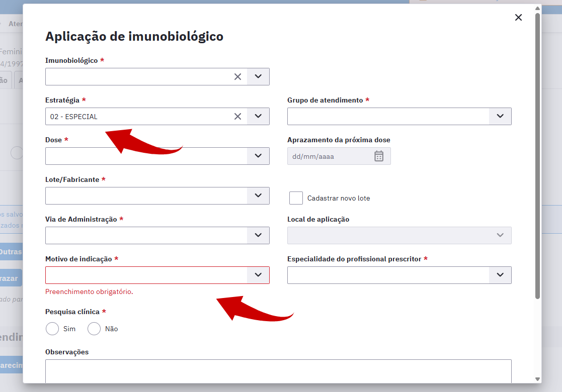Screen dimensions: 562x392
Task: Expand the Lote/Fabricante dropdown
Action: 258,196
